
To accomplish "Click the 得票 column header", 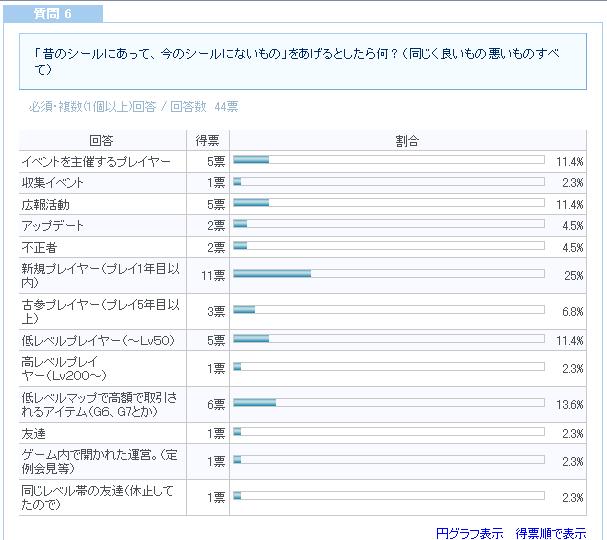I will tap(207, 140).
